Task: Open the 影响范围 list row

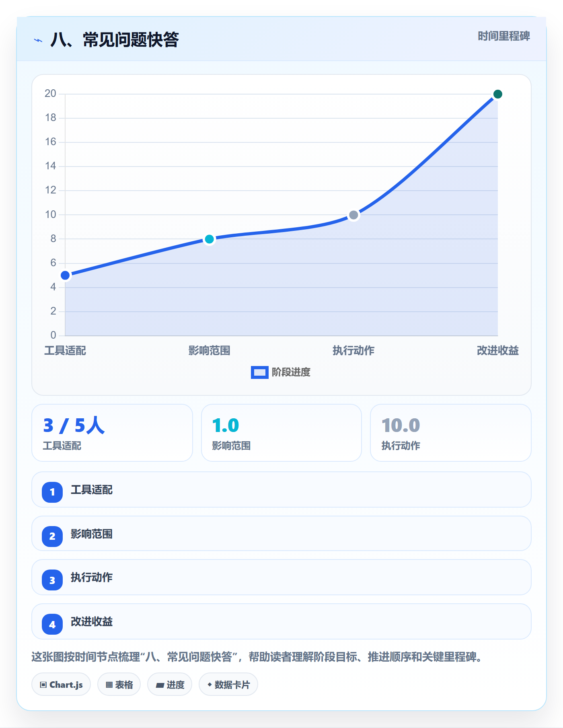Action: click(x=281, y=533)
